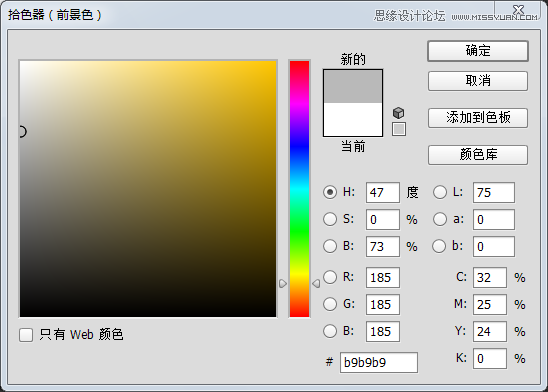Screen dimensions: 548x392
Task: Click inside the large color gradient field
Action: click(x=148, y=189)
